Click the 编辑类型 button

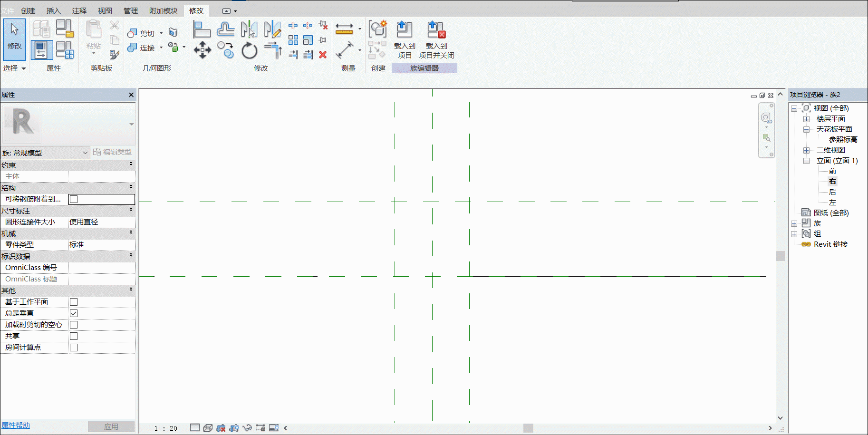113,152
